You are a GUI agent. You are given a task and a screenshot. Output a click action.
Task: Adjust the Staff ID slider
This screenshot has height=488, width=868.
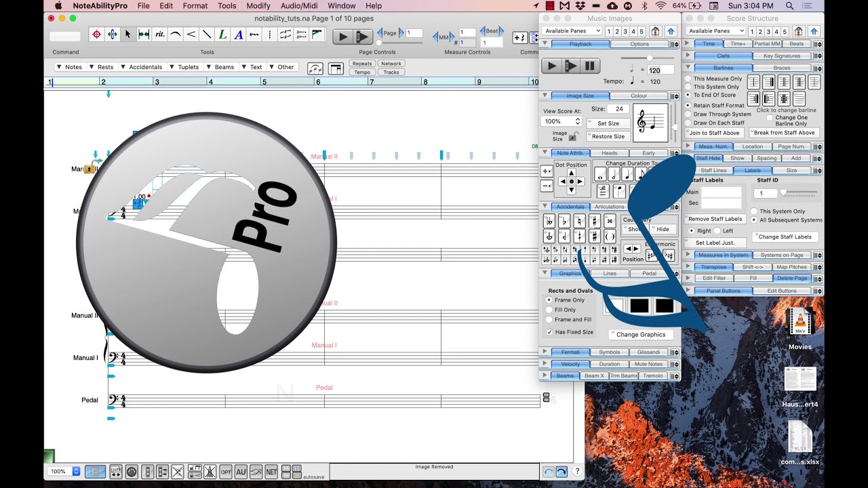pos(800,193)
